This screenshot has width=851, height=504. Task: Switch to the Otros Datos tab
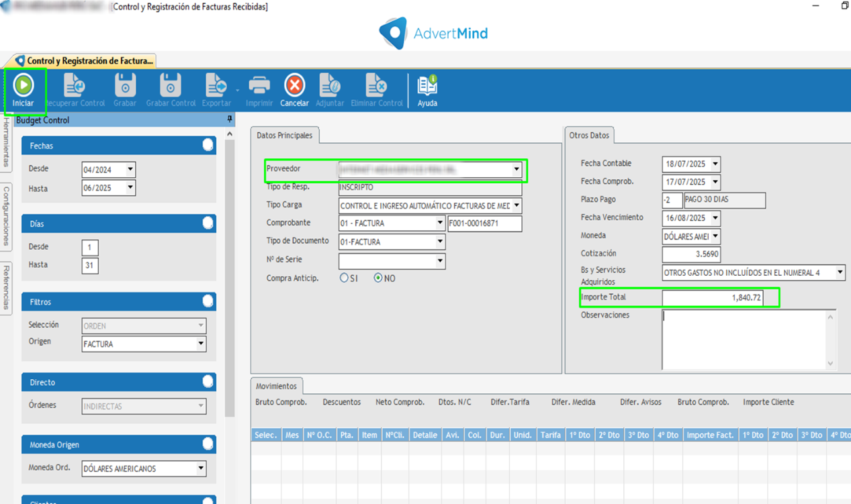click(x=589, y=135)
